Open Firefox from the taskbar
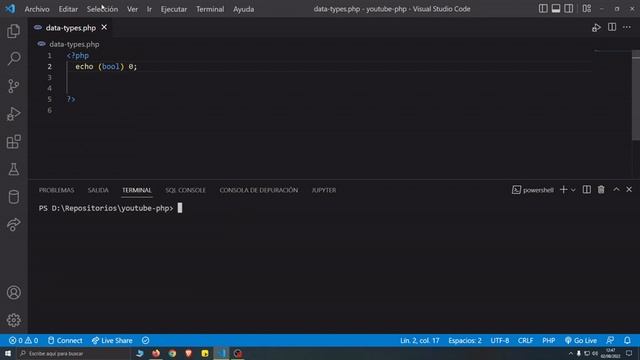This screenshot has height=360, width=640. (156, 353)
